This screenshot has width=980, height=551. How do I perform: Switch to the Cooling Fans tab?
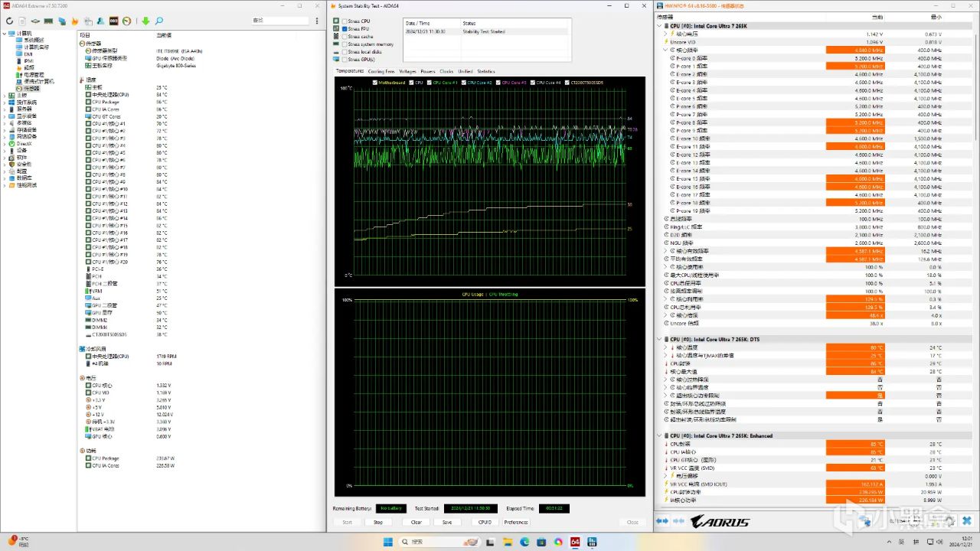(x=381, y=71)
